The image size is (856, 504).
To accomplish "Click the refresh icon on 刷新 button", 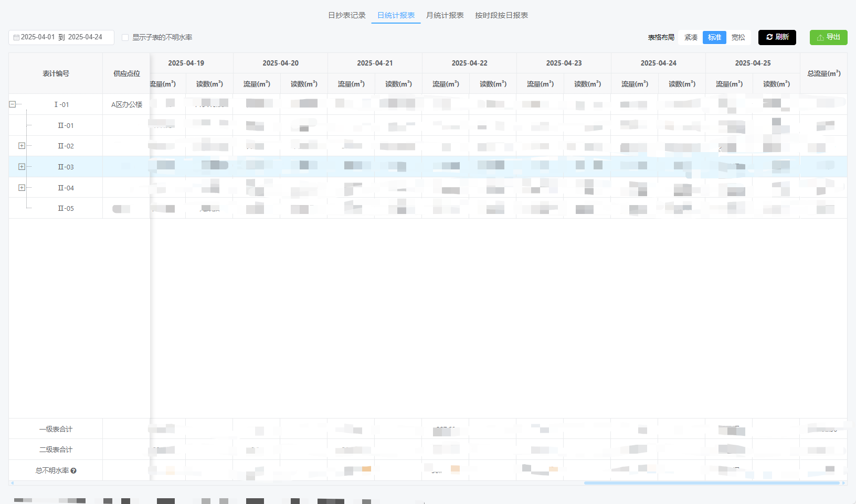I will click(769, 37).
